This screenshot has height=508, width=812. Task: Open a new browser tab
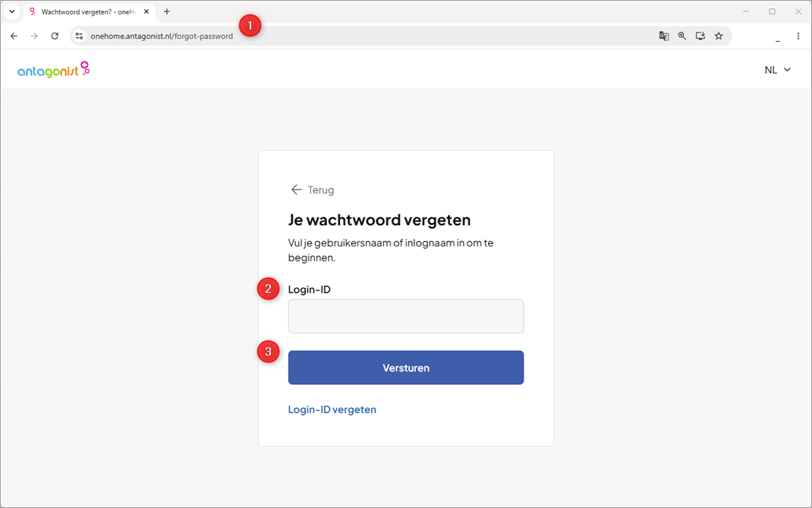point(167,11)
